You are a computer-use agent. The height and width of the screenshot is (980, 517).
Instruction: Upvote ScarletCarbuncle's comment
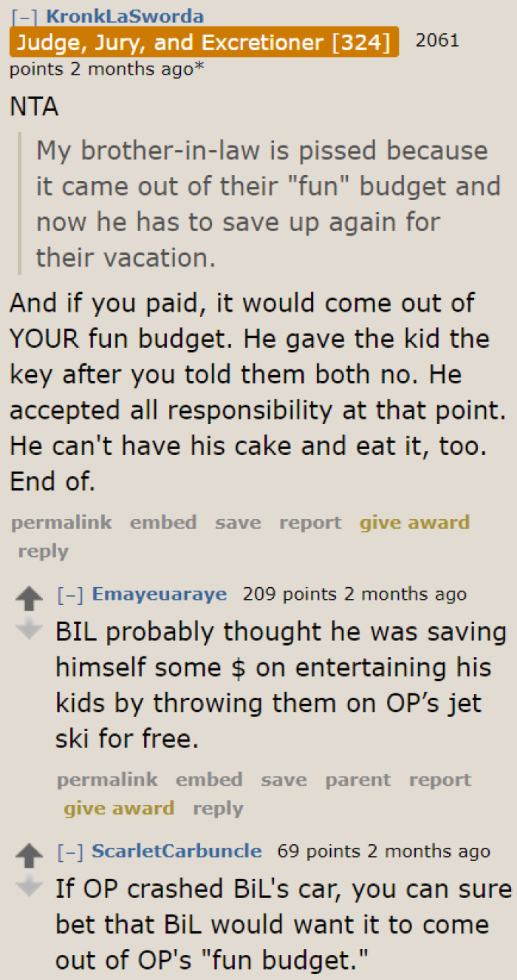coord(31,855)
